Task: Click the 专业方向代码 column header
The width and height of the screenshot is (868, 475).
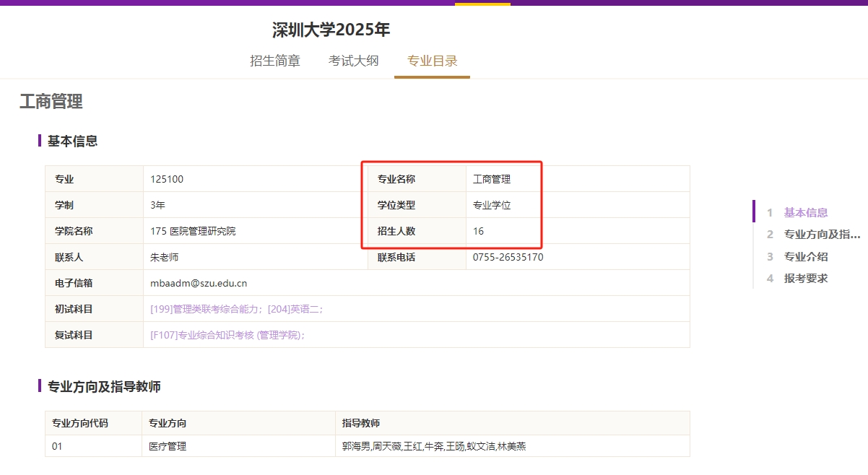Action: click(94, 423)
